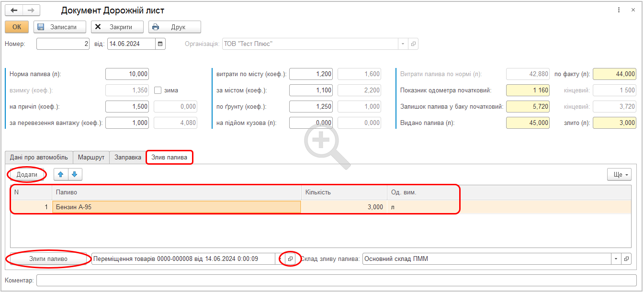Open the organization record link icon
The image size is (644, 293).
[414, 44]
